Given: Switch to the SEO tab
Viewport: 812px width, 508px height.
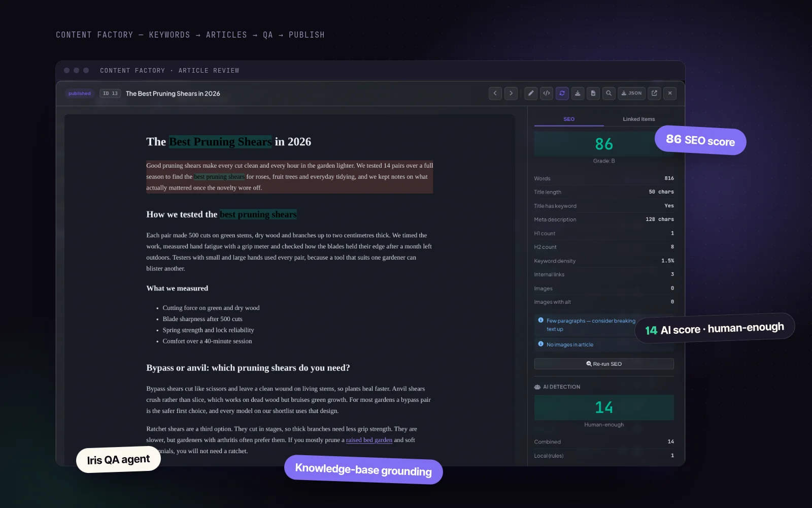Looking at the screenshot, I should coord(569,119).
